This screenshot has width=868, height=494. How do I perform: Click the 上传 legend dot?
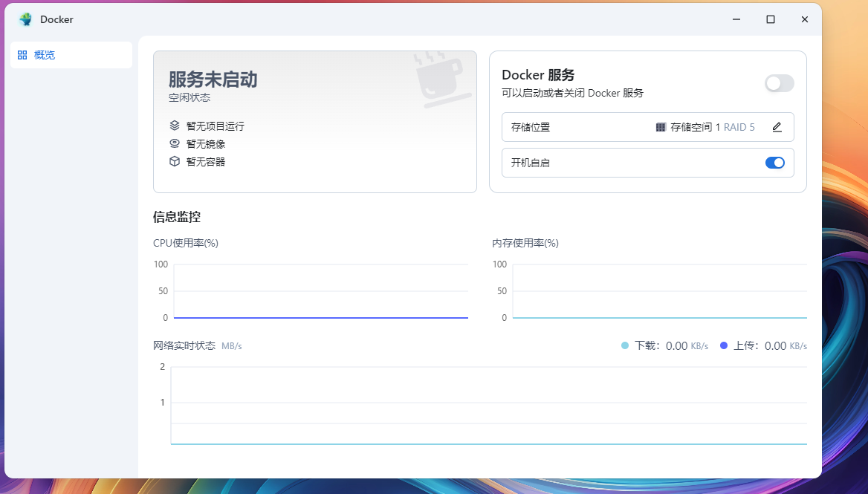point(724,345)
